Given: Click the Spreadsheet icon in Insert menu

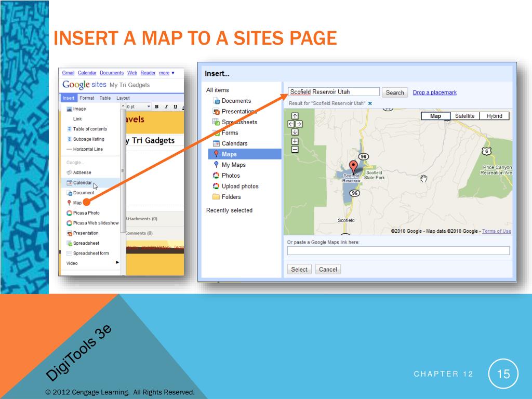Looking at the screenshot, I should [x=69, y=243].
